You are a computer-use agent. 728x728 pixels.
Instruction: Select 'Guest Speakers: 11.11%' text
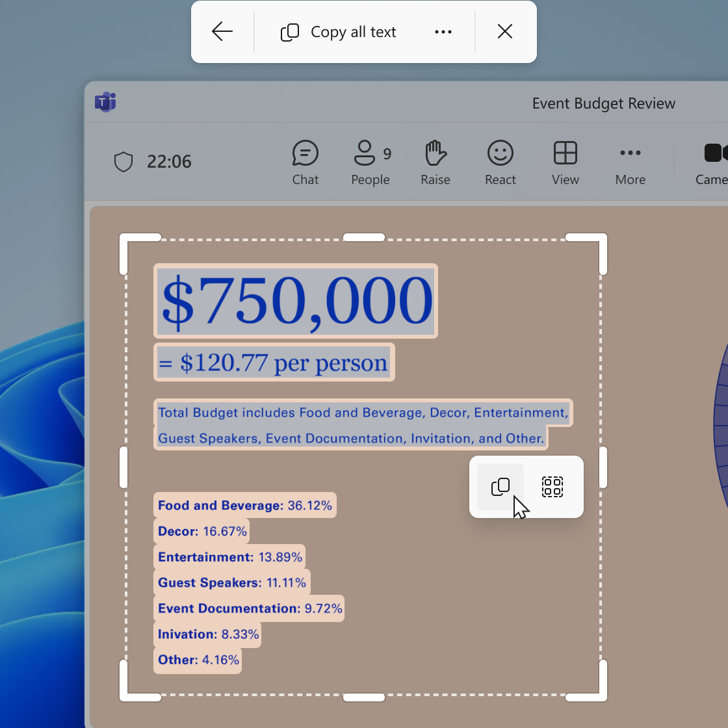(x=231, y=582)
